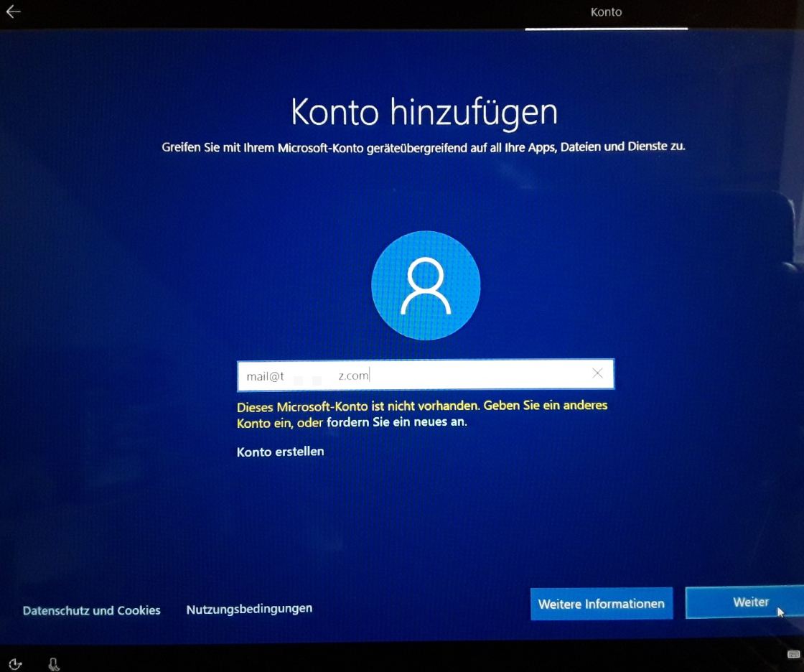Click the Greifen Sie mit Ihrem subtitle
Viewport: 804px width, 672px height.
point(424,147)
